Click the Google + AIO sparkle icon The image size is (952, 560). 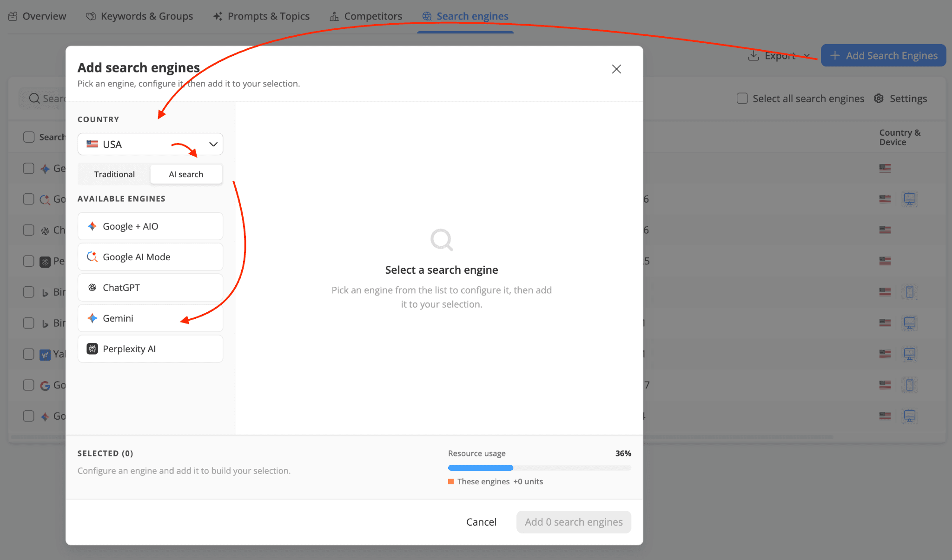point(92,226)
